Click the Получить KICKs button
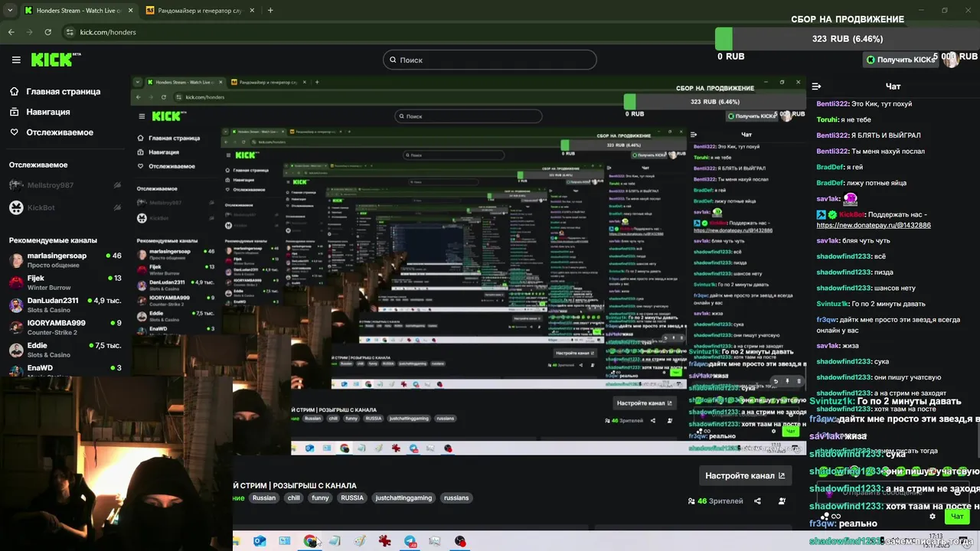Screen dimensions: 980x551 pos(901,60)
